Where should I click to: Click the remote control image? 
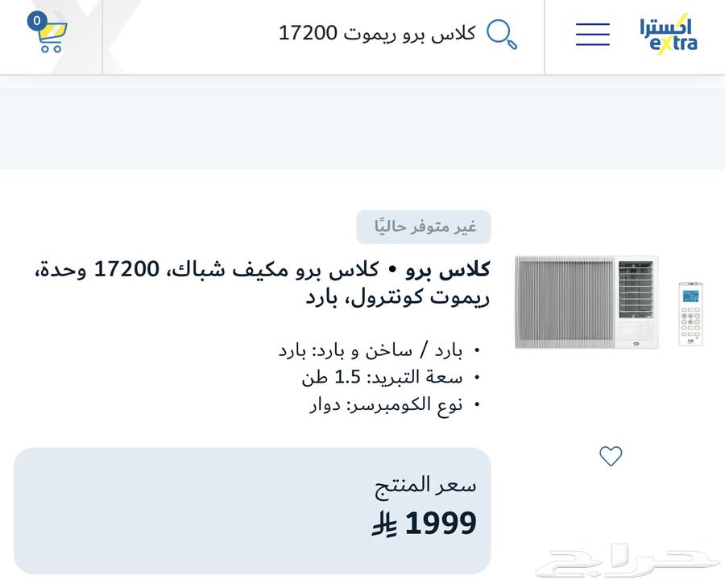(x=689, y=314)
